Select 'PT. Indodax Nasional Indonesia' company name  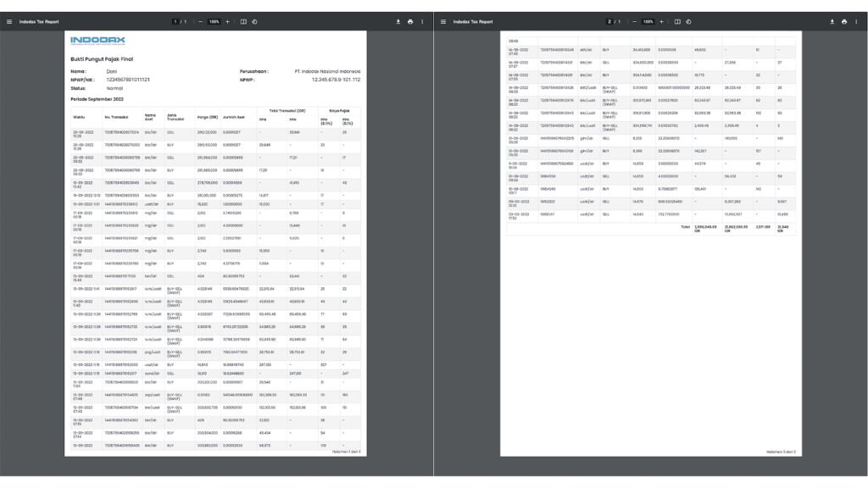[x=327, y=71]
